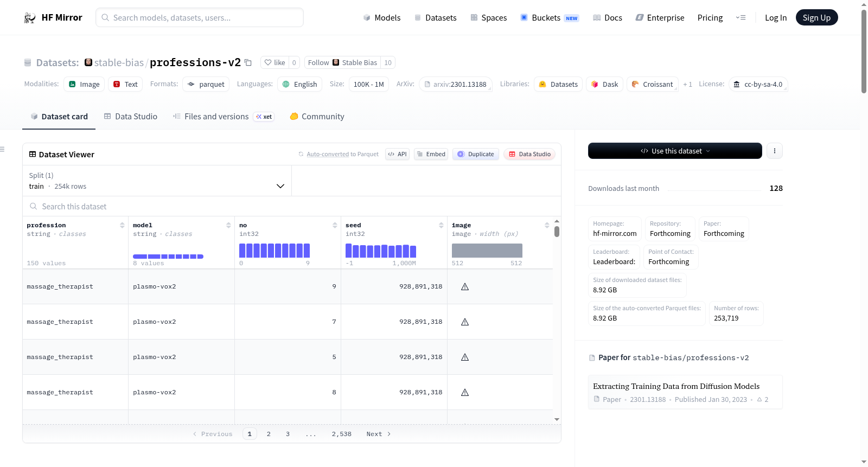Click the Image modality tag
Viewport: 868px width, 467px height.
84,84
